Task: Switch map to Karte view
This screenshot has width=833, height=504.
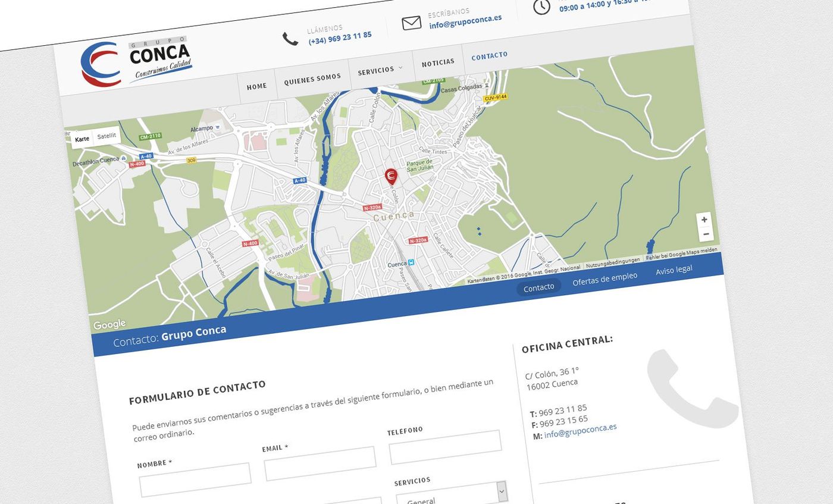Action: tap(82, 139)
